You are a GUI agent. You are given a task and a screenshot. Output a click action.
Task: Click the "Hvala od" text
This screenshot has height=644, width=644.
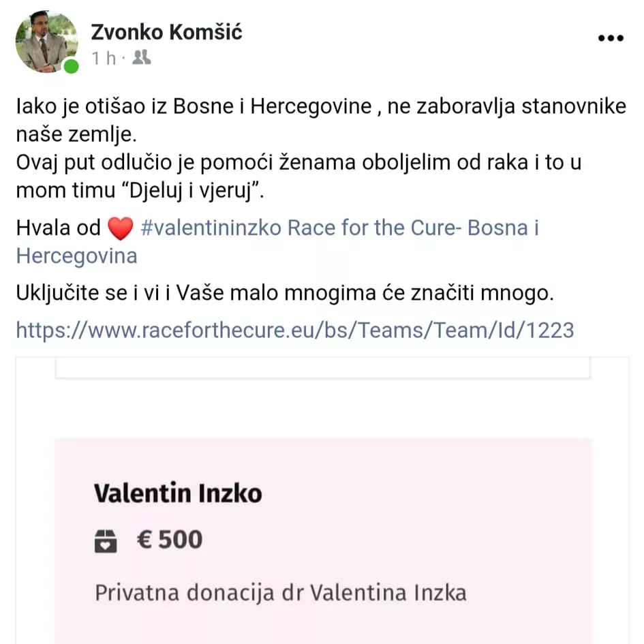click(x=58, y=228)
